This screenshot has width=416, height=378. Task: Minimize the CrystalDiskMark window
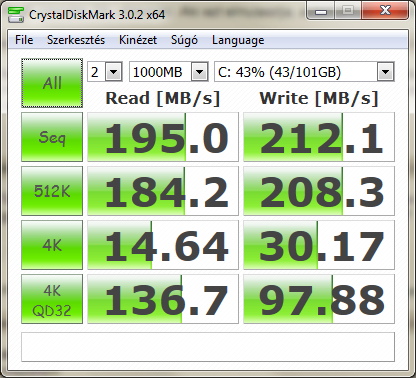321,11
